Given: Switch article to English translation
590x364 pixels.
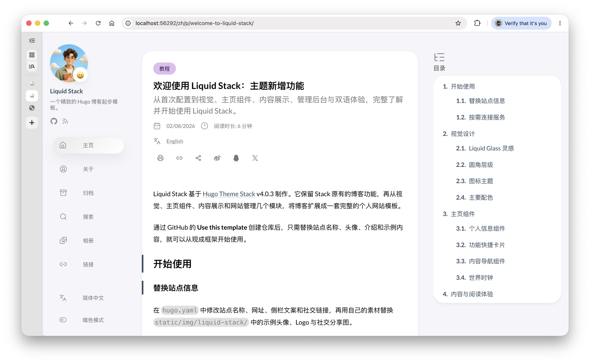Looking at the screenshot, I should pyautogui.click(x=174, y=141).
